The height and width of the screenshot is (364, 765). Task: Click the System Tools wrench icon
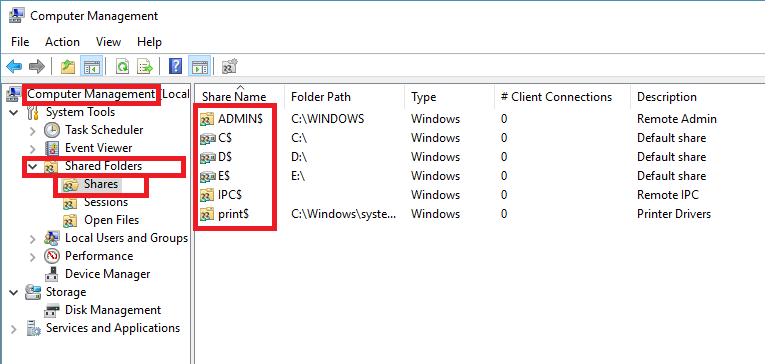pyautogui.click(x=33, y=112)
